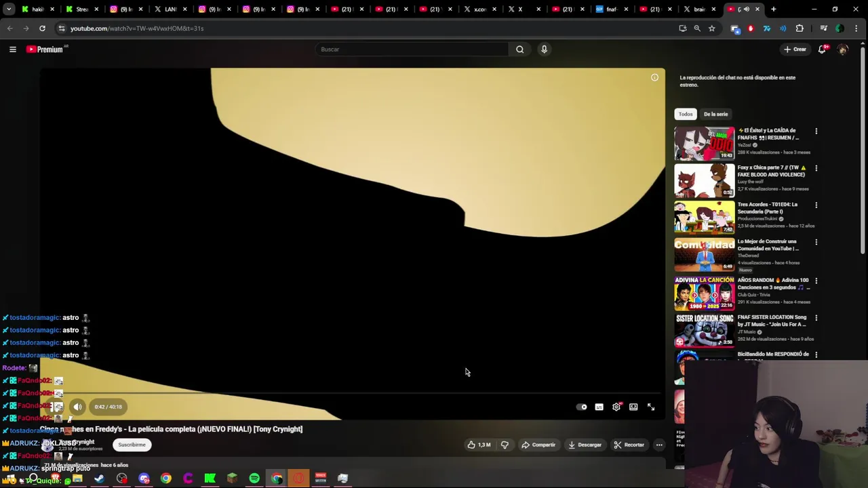Screen dimensions: 868x488
Task: Open the Chrome extensions puzzle icon
Action: click(x=800, y=28)
